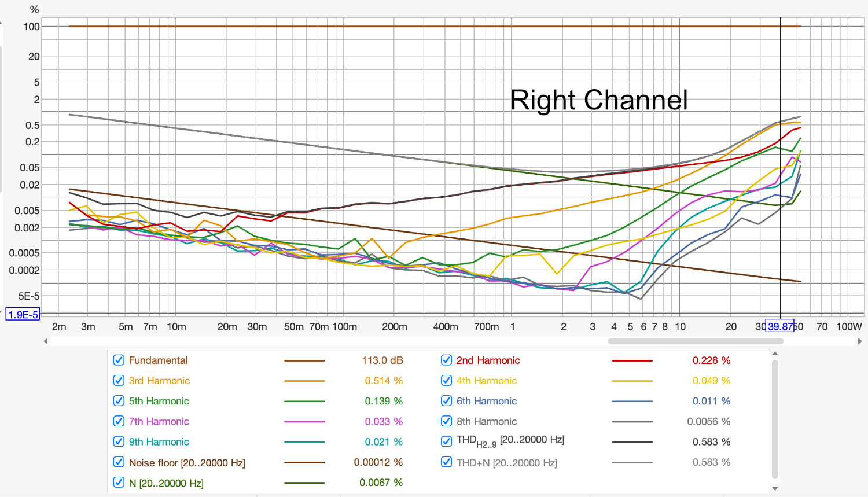Toggle the THD H2..9 checkbox
Screen dimensions: 868x497
(446, 441)
